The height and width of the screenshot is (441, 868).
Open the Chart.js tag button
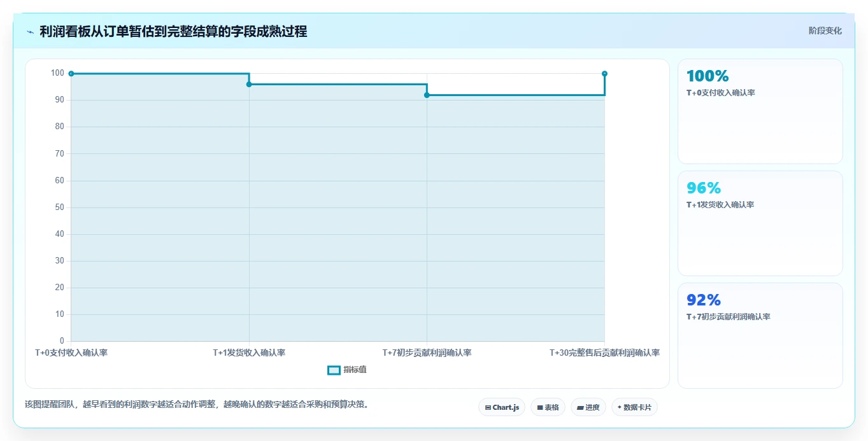[x=502, y=407]
